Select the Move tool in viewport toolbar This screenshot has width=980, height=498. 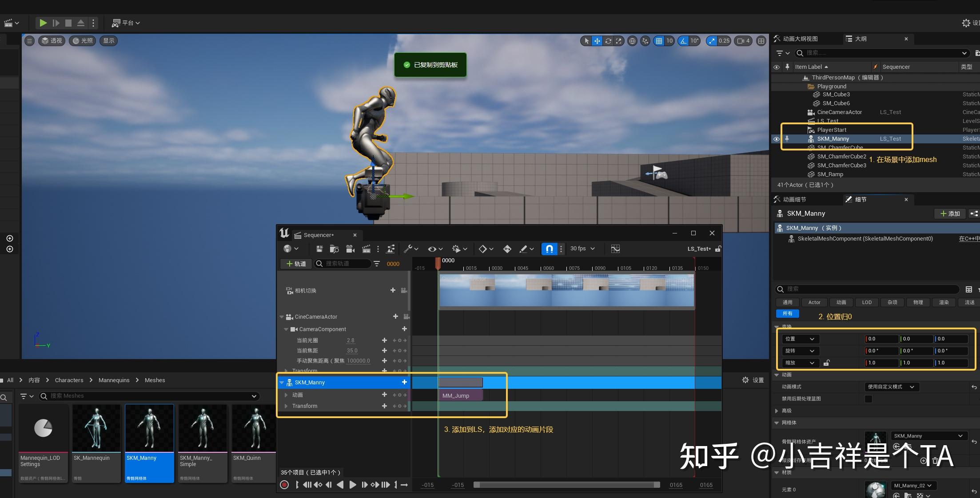[597, 41]
